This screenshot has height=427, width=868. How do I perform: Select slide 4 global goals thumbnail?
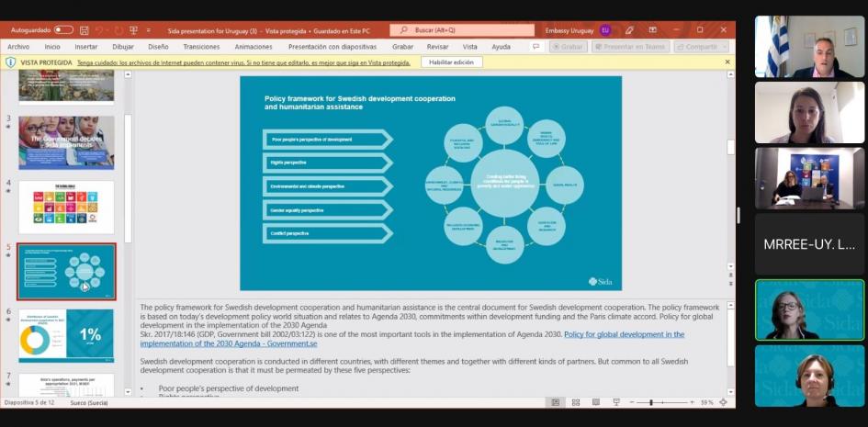click(x=66, y=208)
